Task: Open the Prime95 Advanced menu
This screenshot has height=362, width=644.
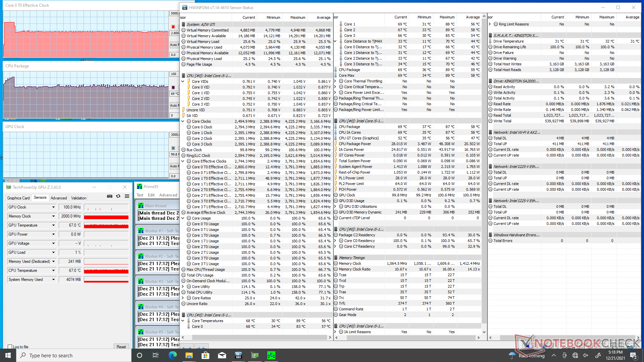Action: click(x=168, y=195)
